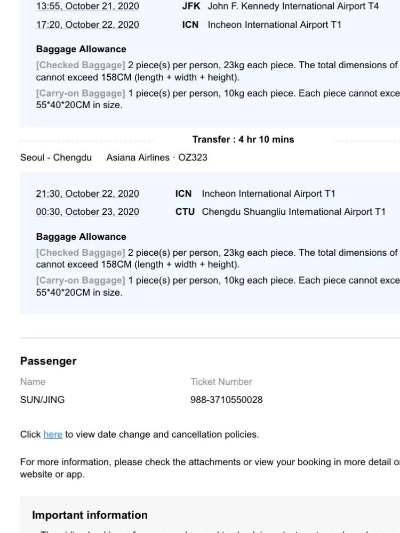
Task: Click Incheon International Airport T1 beside 21:30 departure
Action: coord(268,194)
